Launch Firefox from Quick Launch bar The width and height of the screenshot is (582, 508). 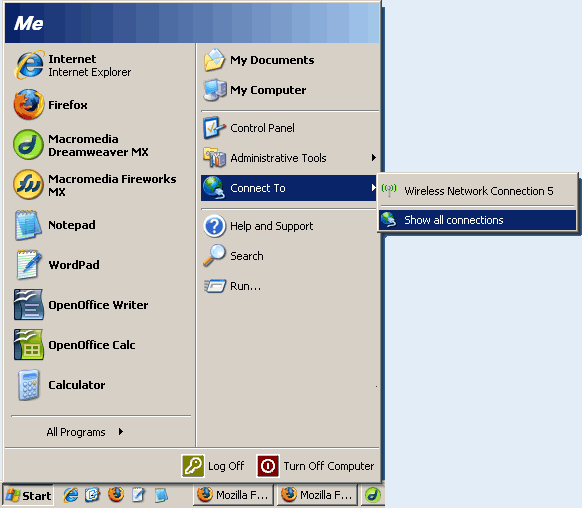pos(116,495)
